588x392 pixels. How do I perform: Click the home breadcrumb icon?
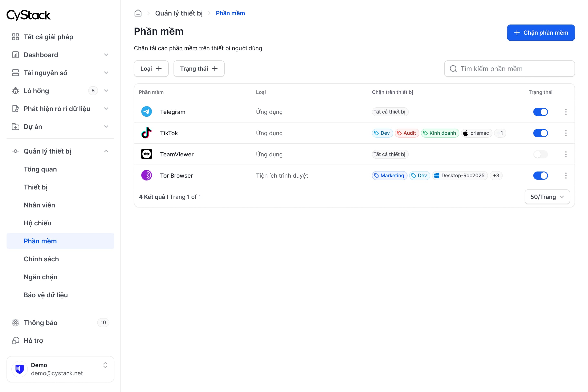138,13
